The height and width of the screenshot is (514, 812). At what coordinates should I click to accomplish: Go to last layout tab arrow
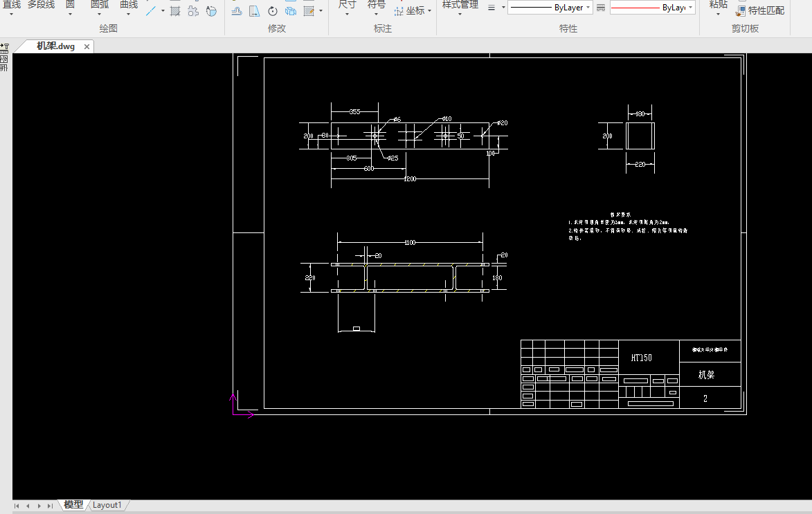[51, 506]
